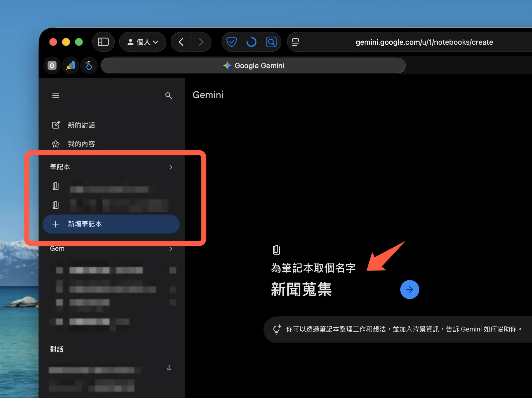Open Gemini sidebar search magnifier

(168, 96)
